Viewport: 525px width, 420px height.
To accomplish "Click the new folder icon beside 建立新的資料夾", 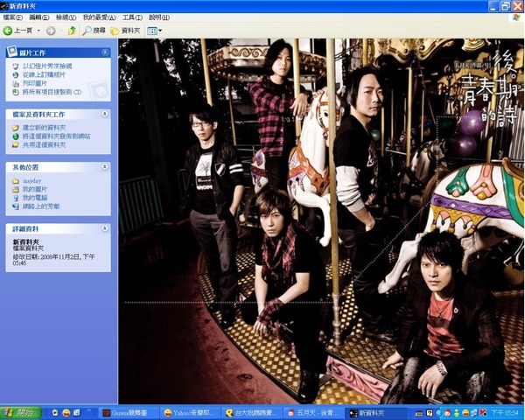I will [x=16, y=128].
